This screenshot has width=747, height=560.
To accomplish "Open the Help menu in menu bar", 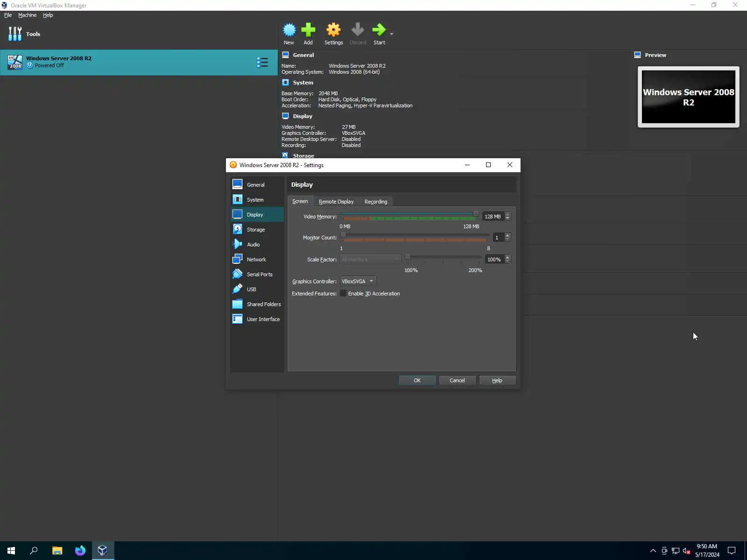I will pos(48,15).
